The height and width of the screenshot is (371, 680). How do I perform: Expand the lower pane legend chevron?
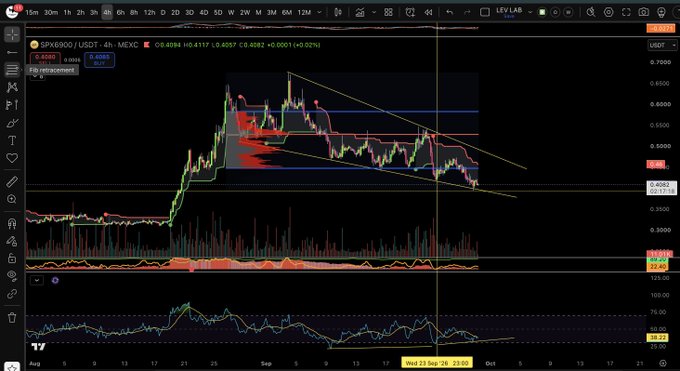pyautogui.click(x=37, y=280)
